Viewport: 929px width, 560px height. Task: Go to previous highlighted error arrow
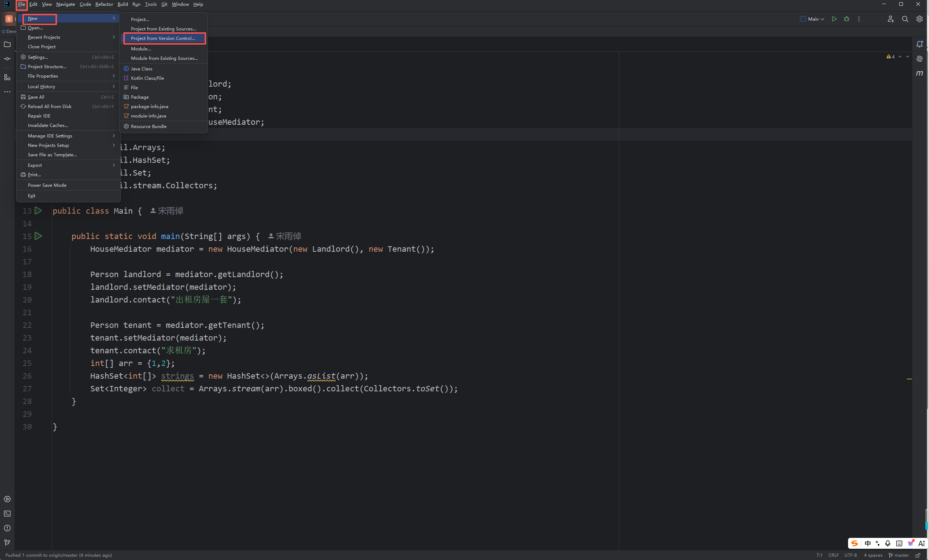pyautogui.click(x=900, y=57)
